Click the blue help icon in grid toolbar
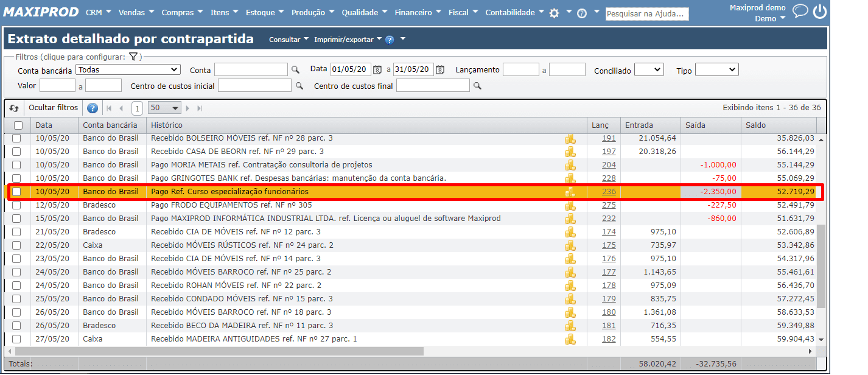This screenshot has width=868, height=375. 93,108
